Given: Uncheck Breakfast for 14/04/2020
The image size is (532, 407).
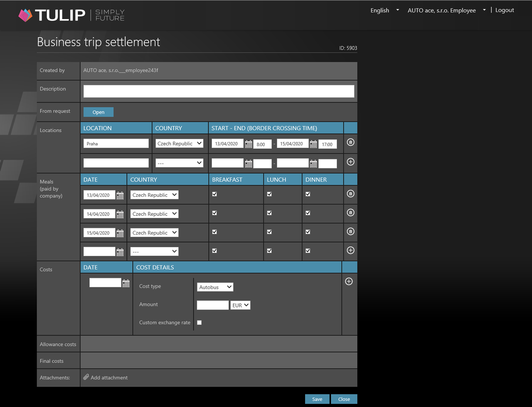Looking at the screenshot, I should click(x=214, y=212).
